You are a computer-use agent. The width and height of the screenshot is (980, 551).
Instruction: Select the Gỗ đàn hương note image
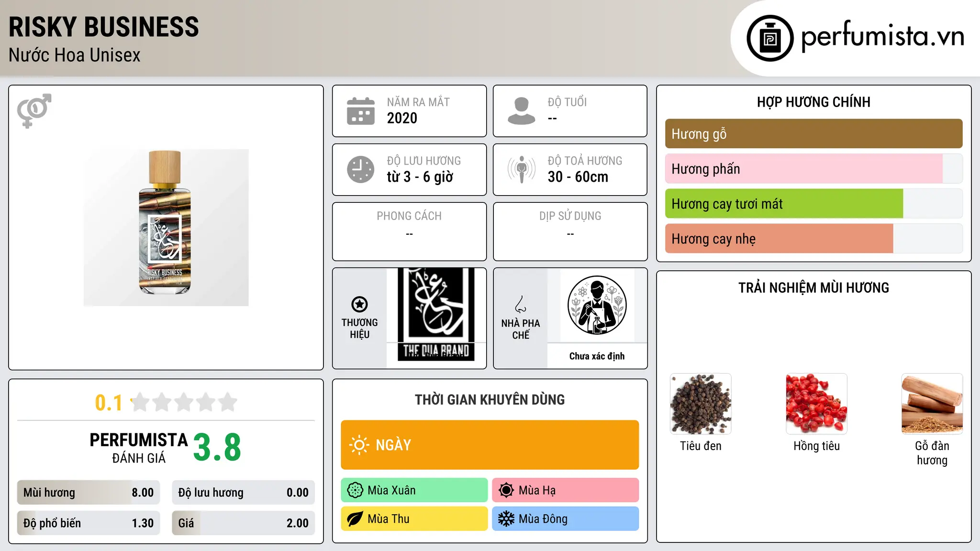tap(932, 404)
